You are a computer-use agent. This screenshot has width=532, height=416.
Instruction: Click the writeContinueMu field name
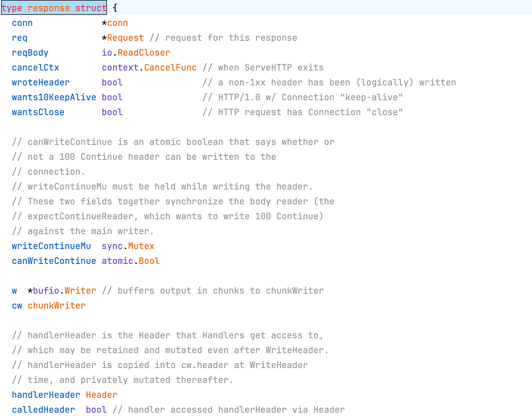[51, 246]
